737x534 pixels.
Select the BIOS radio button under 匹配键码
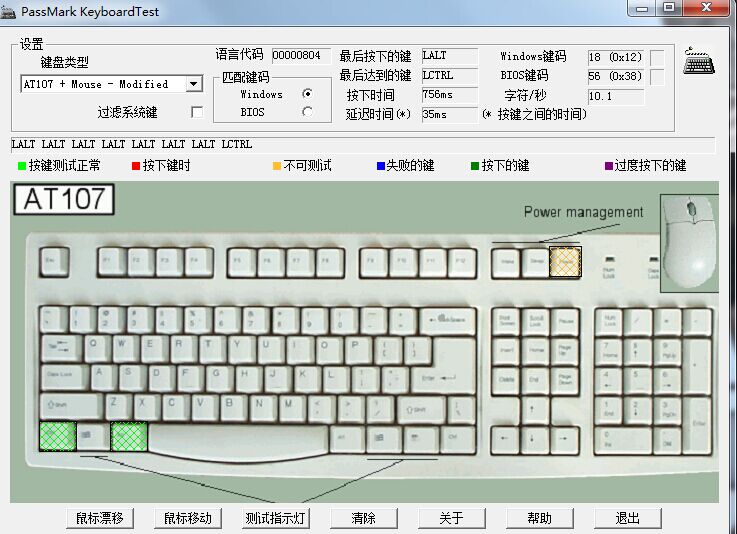(x=307, y=112)
